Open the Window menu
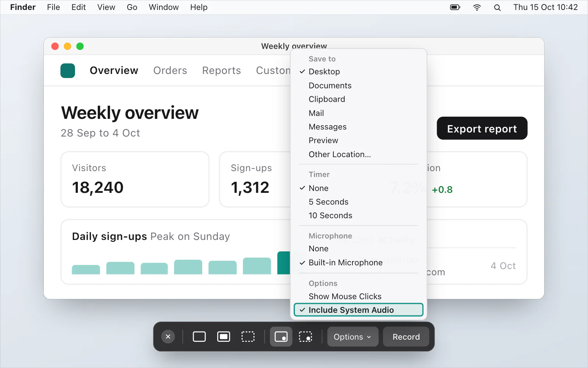Image resolution: width=588 pixels, height=368 pixels. pos(164,7)
